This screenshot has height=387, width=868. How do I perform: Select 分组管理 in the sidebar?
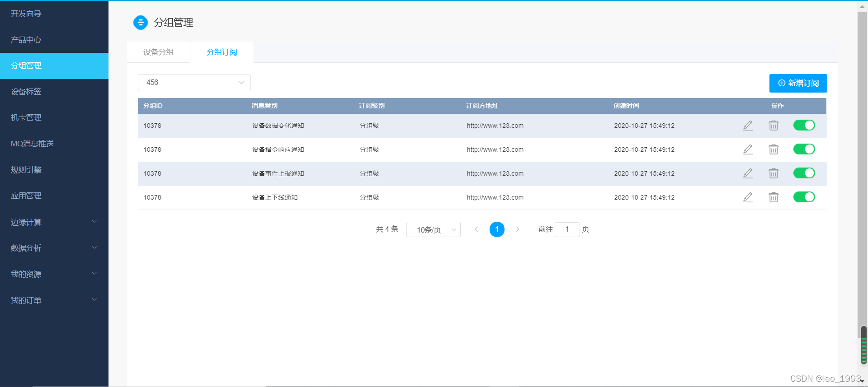point(54,66)
